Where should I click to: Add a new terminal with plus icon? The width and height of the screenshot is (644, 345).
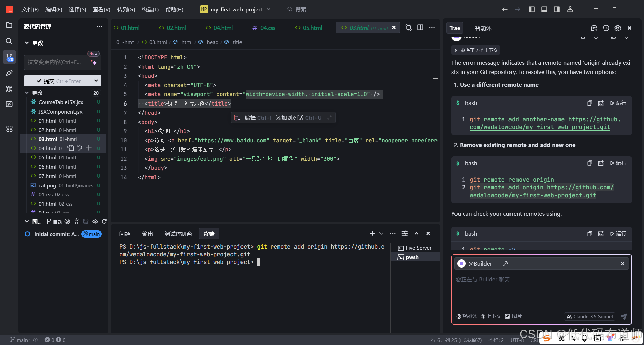pos(372,233)
